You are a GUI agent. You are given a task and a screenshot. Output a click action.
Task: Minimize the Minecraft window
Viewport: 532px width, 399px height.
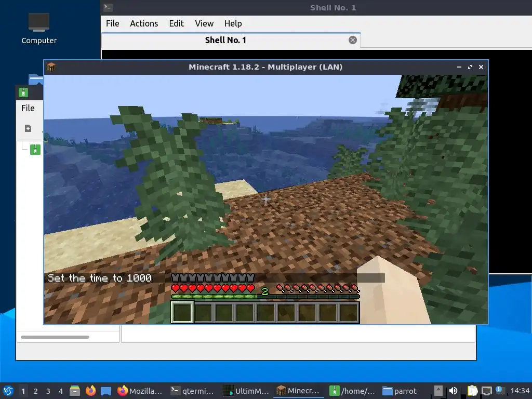pyautogui.click(x=459, y=67)
